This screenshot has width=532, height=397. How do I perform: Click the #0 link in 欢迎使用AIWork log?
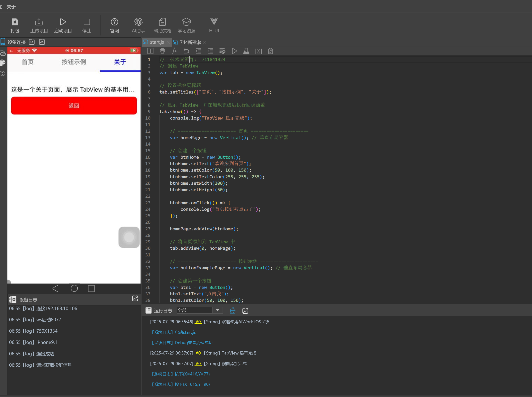(x=198, y=322)
